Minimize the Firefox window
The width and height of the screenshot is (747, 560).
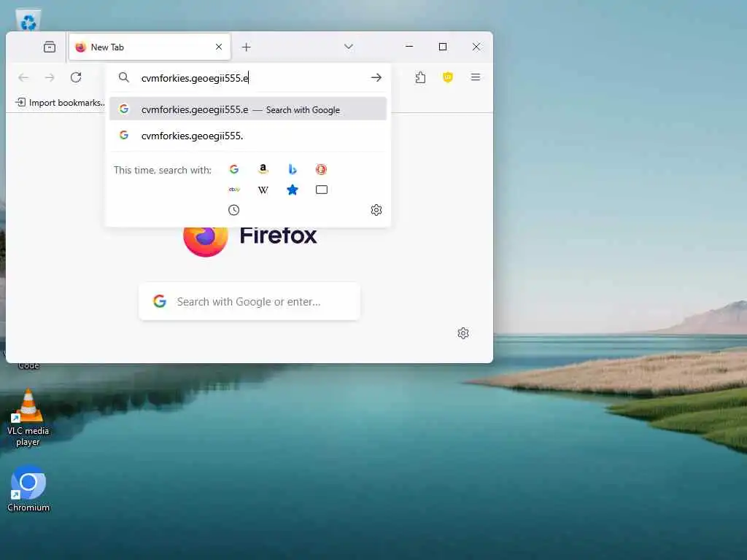click(x=409, y=47)
